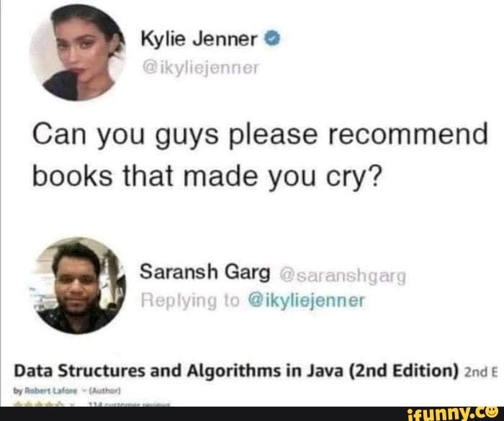Click the '(Author)' label
The image size is (504, 421).
(105, 391)
